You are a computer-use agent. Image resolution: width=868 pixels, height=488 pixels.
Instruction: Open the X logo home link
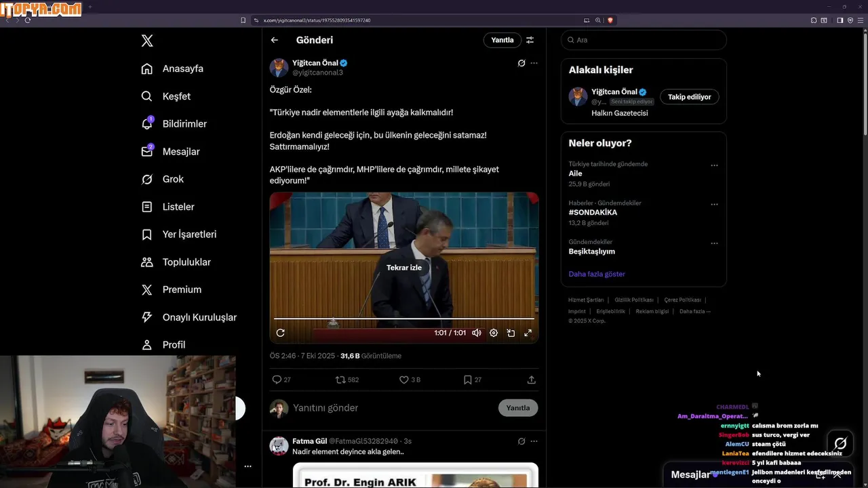coord(147,41)
